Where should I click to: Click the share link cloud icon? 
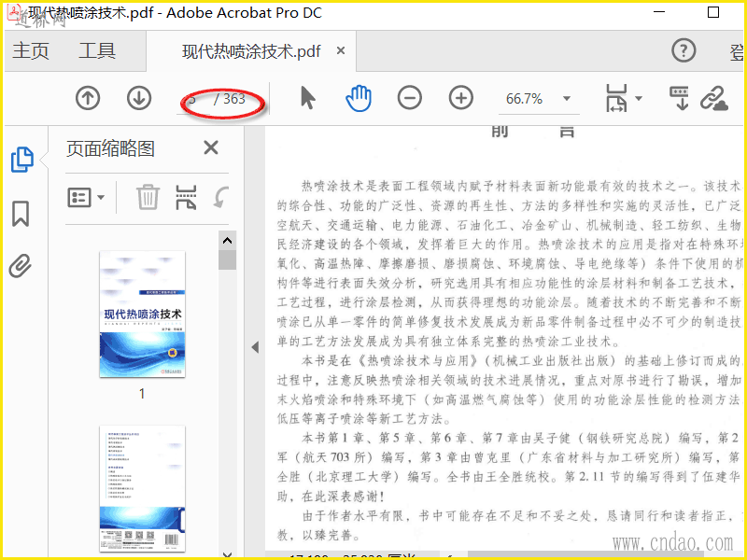[713, 98]
